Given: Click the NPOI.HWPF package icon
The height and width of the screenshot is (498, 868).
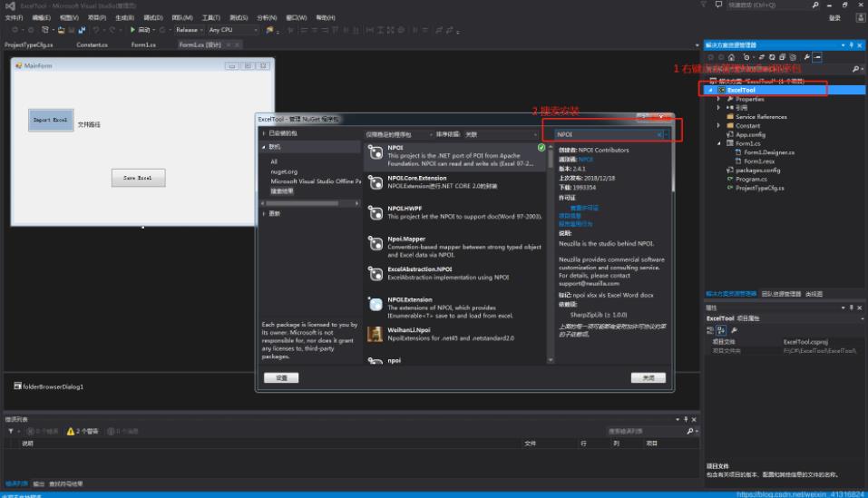Looking at the screenshot, I should (375, 213).
